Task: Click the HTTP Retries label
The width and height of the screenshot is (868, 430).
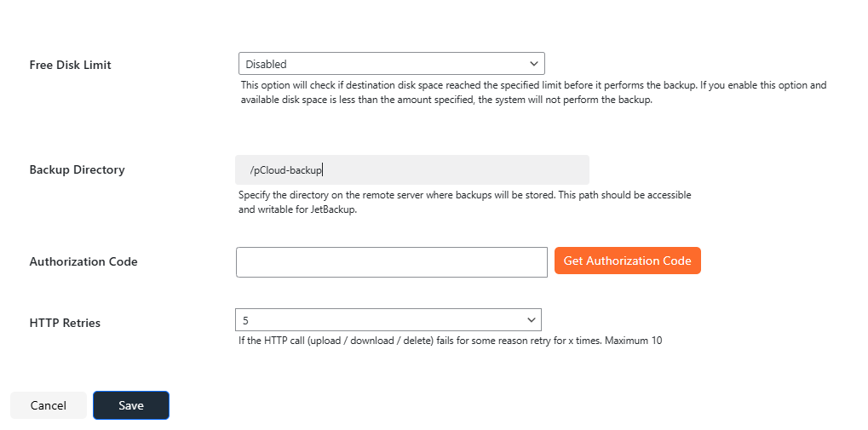Action: (x=65, y=323)
